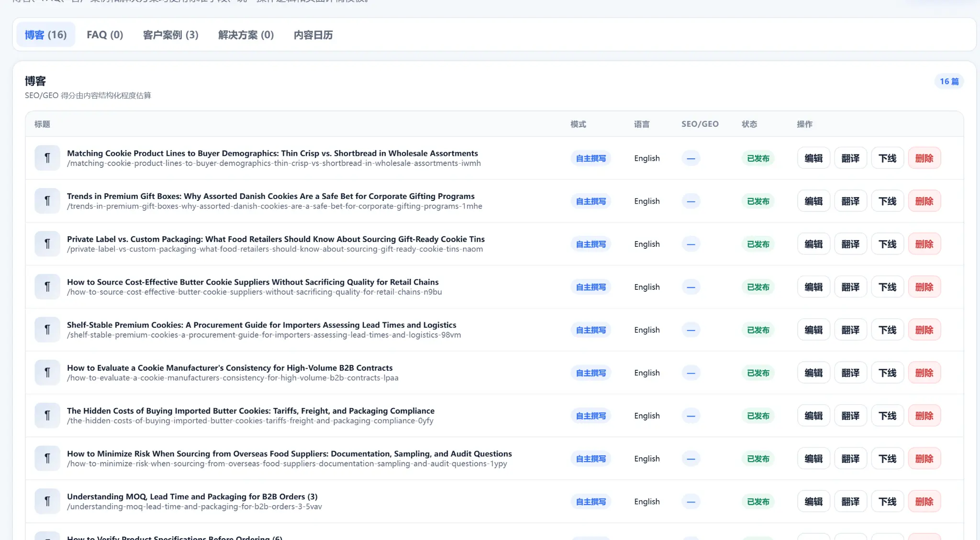980x540 pixels.
Task: Open the 客户案例 (3) tab
Action: [x=170, y=34]
